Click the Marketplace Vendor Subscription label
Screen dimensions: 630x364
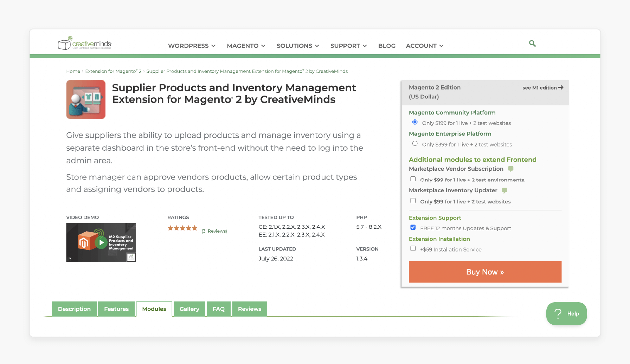point(456,169)
